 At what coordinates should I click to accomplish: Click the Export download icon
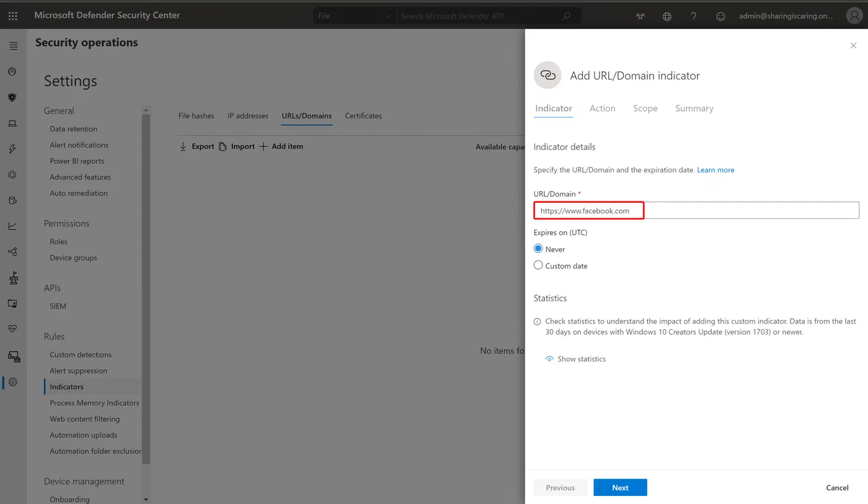tap(183, 147)
